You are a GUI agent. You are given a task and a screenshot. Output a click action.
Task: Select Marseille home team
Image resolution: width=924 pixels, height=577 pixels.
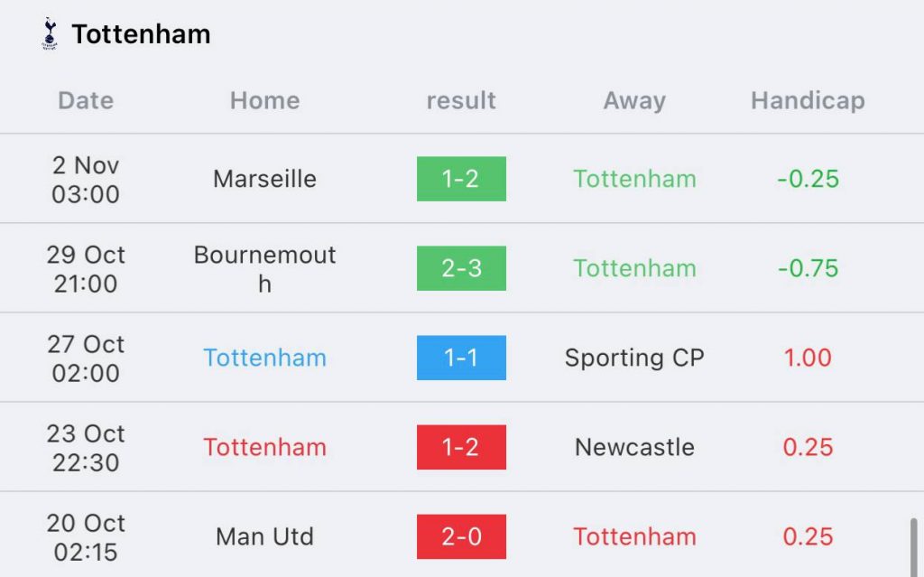[264, 179]
